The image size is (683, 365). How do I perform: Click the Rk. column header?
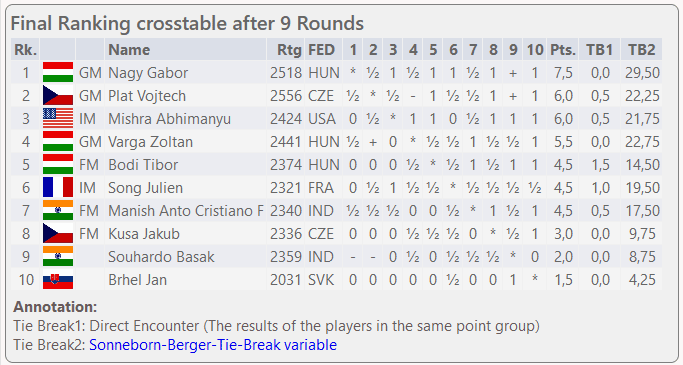pos(26,50)
